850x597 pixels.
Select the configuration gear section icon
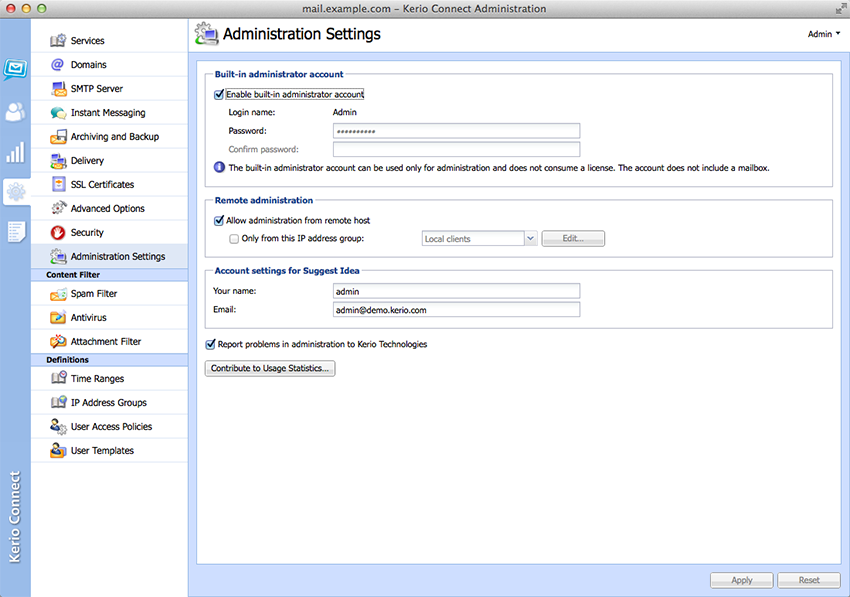(x=16, y=191)
